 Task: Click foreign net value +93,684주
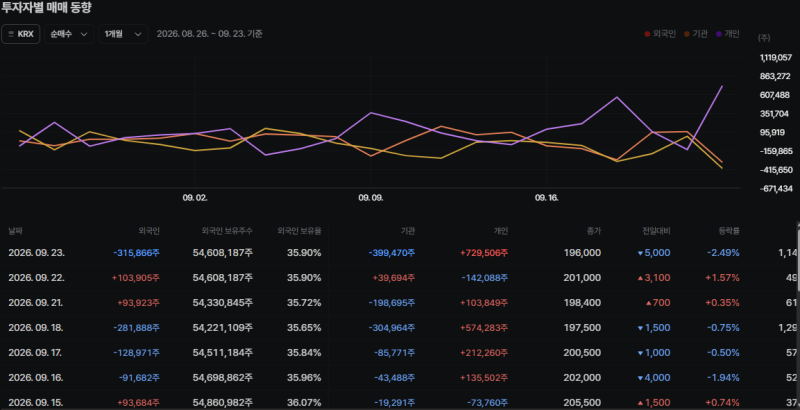coord(139,403)
